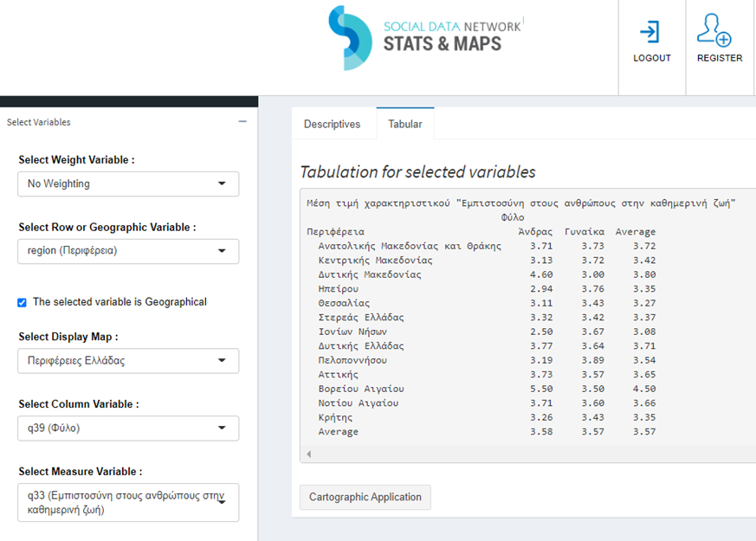756x541 pixels.
Task: Collapse the Select Variables panel minus icon
Action: coord(242,121)
